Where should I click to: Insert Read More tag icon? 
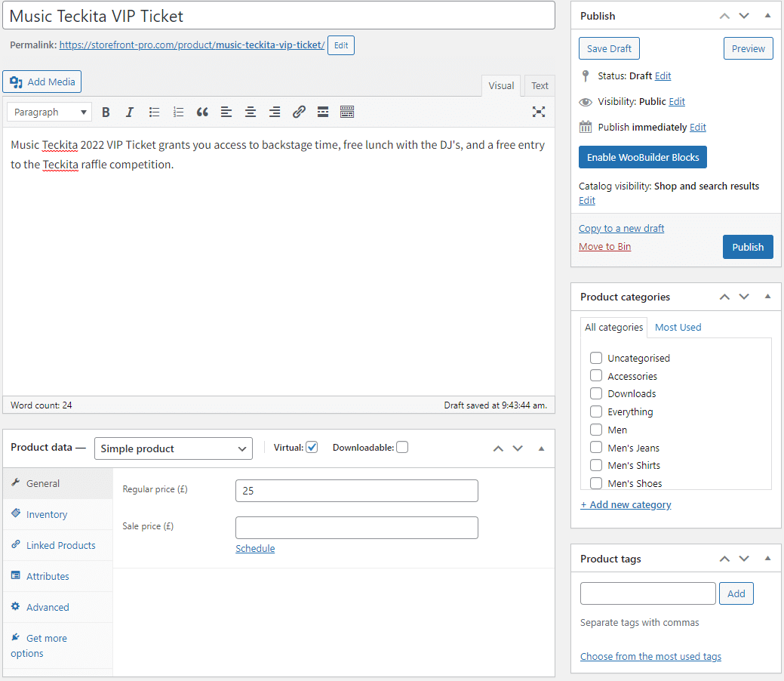coord(323,112)
